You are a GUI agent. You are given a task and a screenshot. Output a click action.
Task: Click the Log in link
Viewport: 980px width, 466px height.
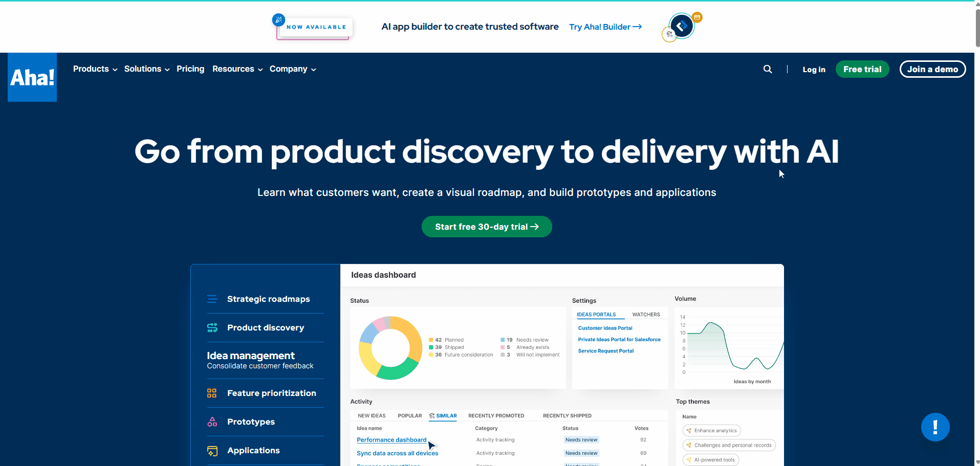click(x=814, y=70)
